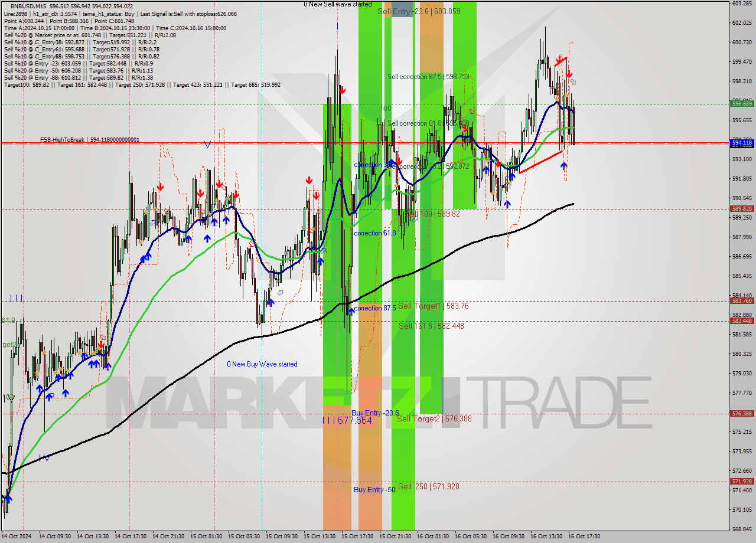Click the 'Sell %10 @ Entry -23: 603.059' row
This screenshot has width=756, height=543.
click(79, 63)
